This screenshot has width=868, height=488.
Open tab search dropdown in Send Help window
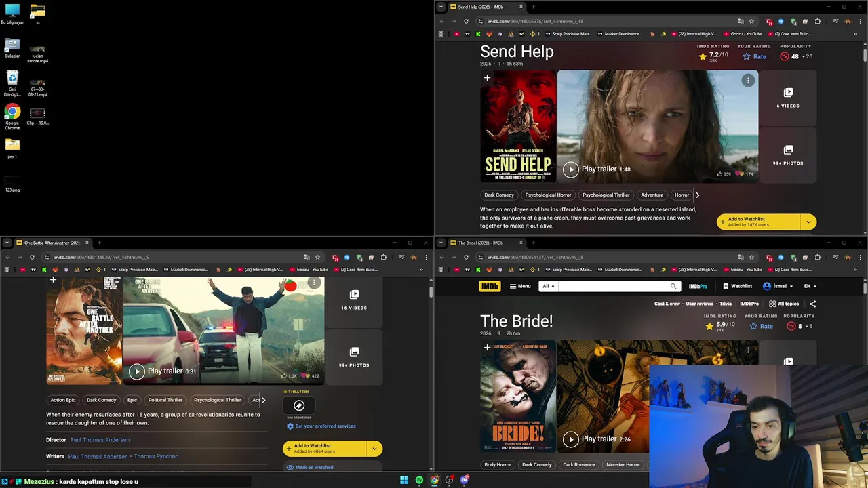tap(441, 7)
